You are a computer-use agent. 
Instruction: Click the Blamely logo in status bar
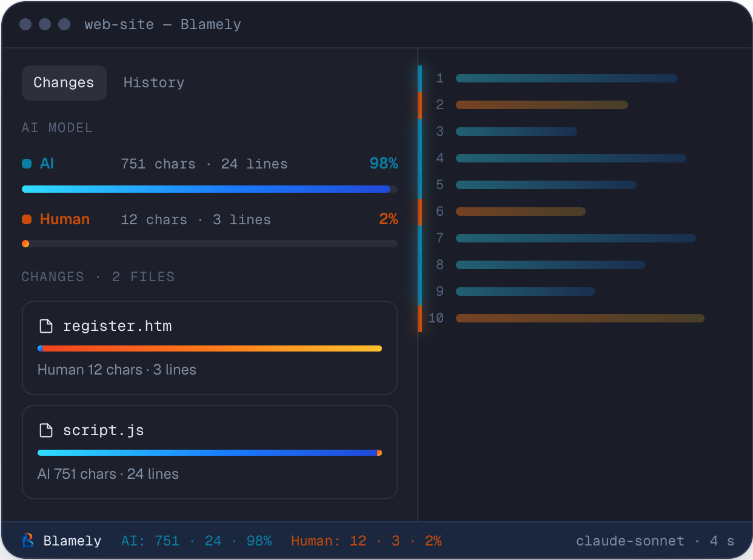28,541
